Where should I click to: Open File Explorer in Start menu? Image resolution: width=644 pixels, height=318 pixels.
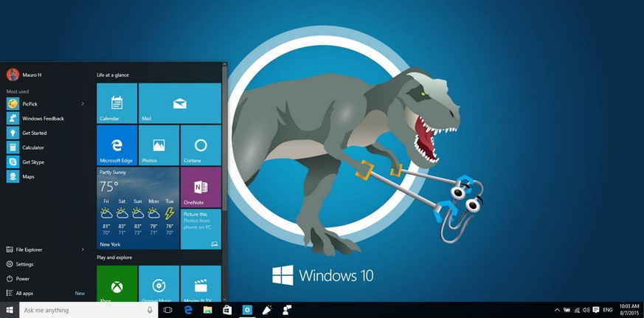coord(45,249)
